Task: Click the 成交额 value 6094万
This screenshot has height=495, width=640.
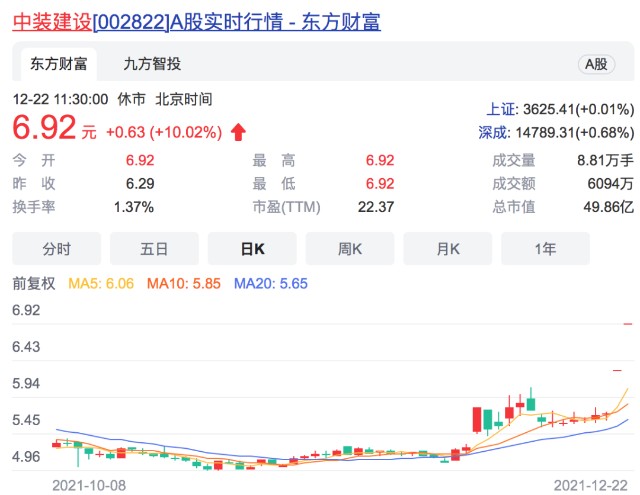Action: pos(611,184)
